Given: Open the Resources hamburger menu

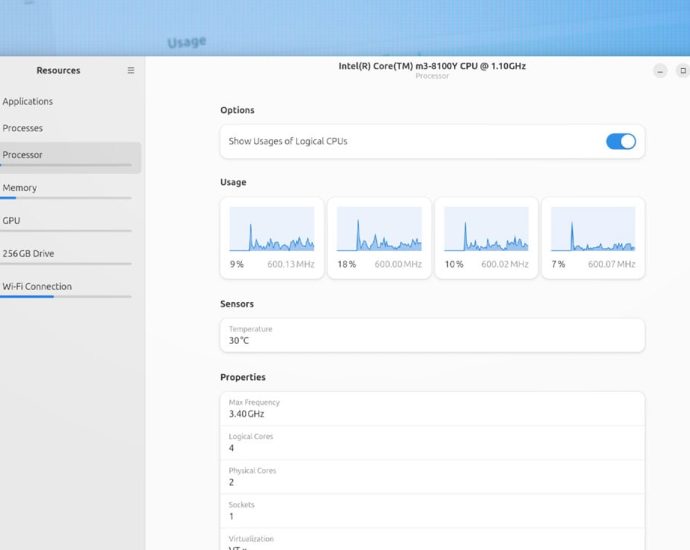Looking at the screenshot, I should coord(130,71).
